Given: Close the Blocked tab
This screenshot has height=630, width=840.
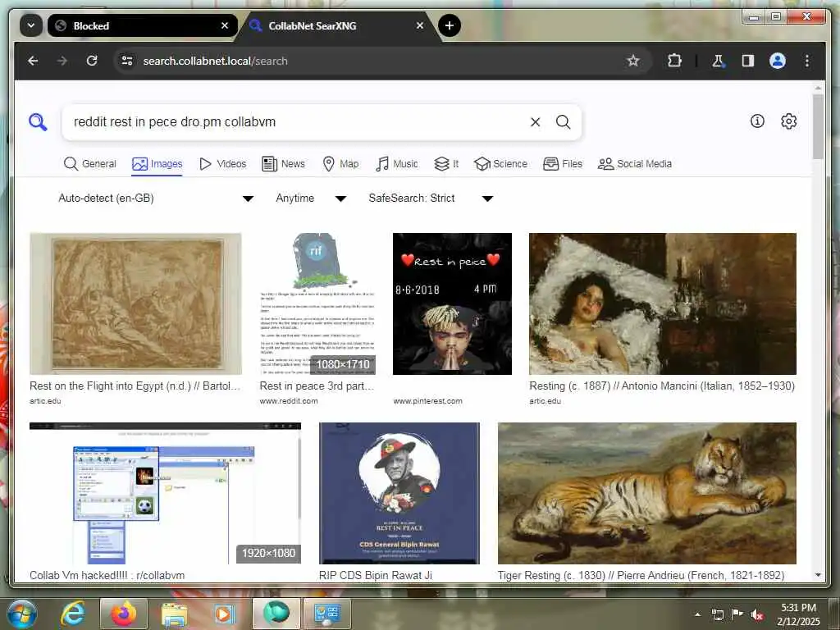Looking at the screenshot, I should [x=225, y=25].
